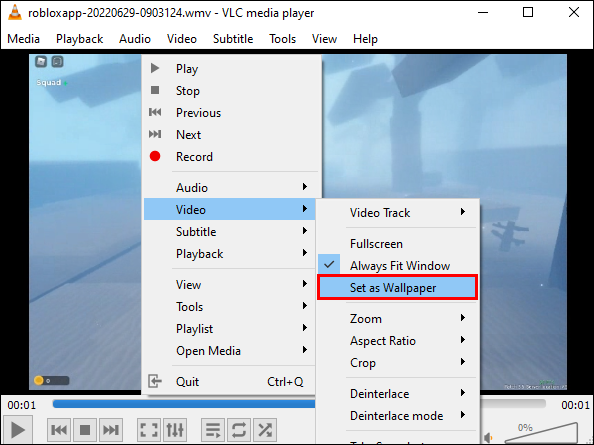Toggle loop mode icon

coord(239,430)
